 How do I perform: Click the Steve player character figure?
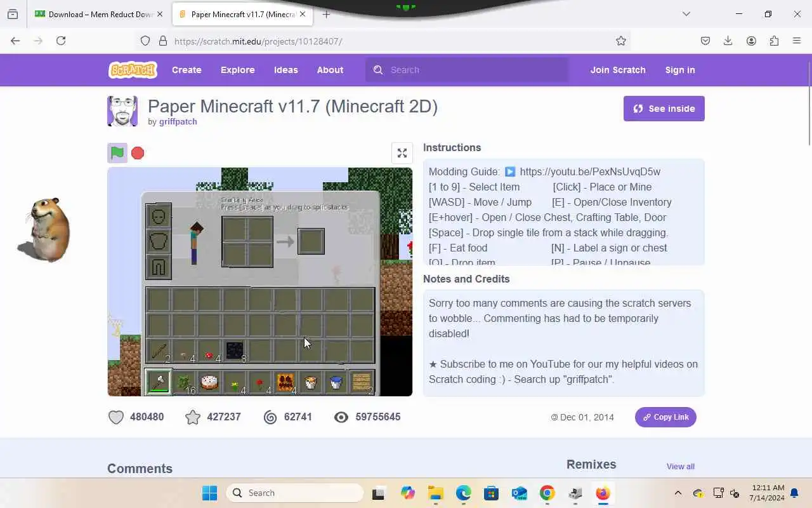coord(195,243)
